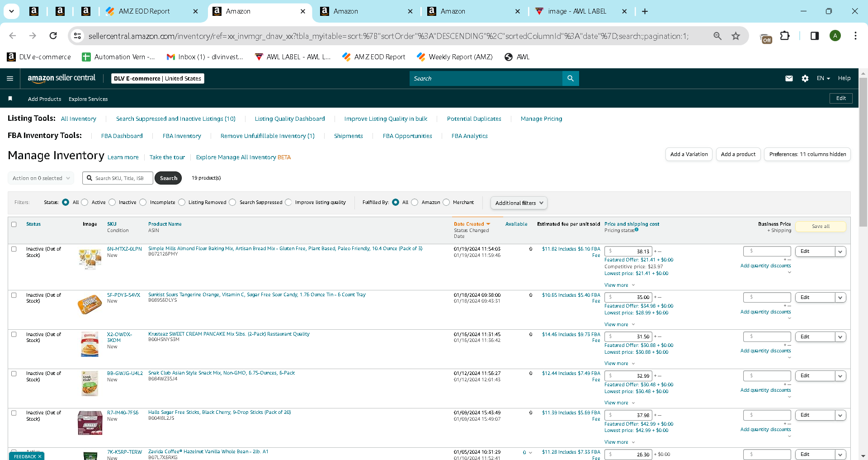Open the settings gear icon
The width and height of the screenshot is (868, 460).
(805, 78)
